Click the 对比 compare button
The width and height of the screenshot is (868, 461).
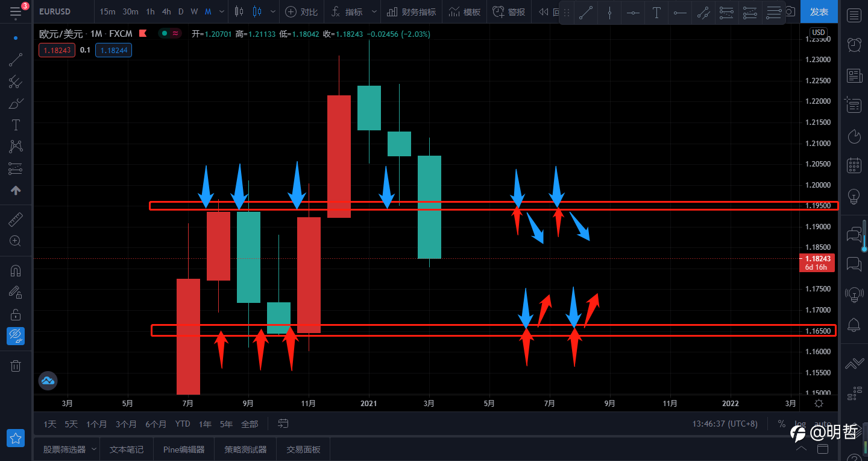[301, 11]
